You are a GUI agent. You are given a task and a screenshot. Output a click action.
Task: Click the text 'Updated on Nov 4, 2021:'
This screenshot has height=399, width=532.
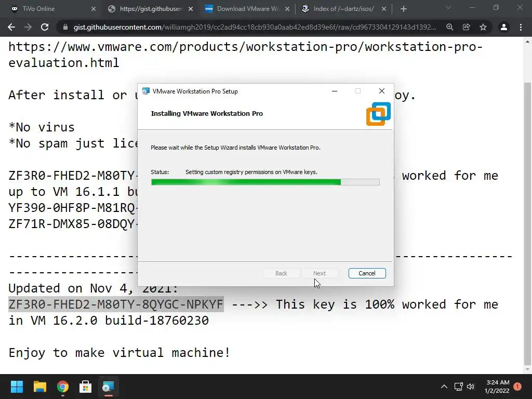(94, 288)
